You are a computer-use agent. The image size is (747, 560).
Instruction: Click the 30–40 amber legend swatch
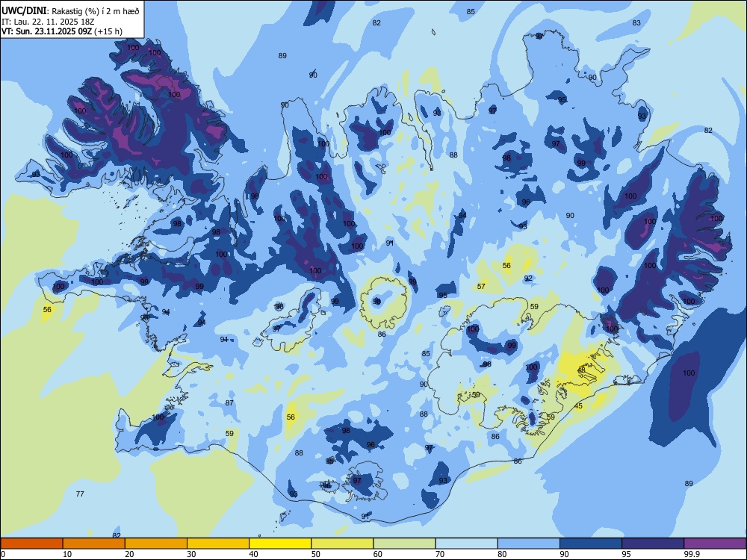218,544
